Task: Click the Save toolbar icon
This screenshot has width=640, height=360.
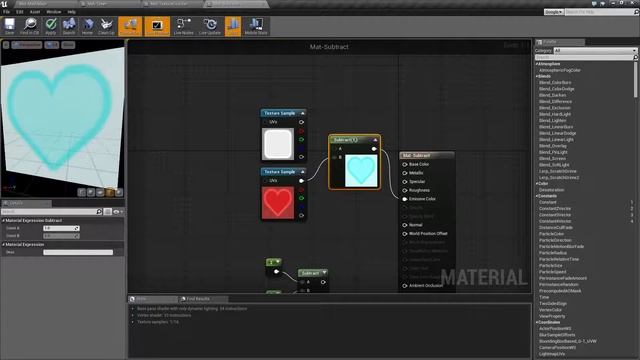Action: (9, 26)
